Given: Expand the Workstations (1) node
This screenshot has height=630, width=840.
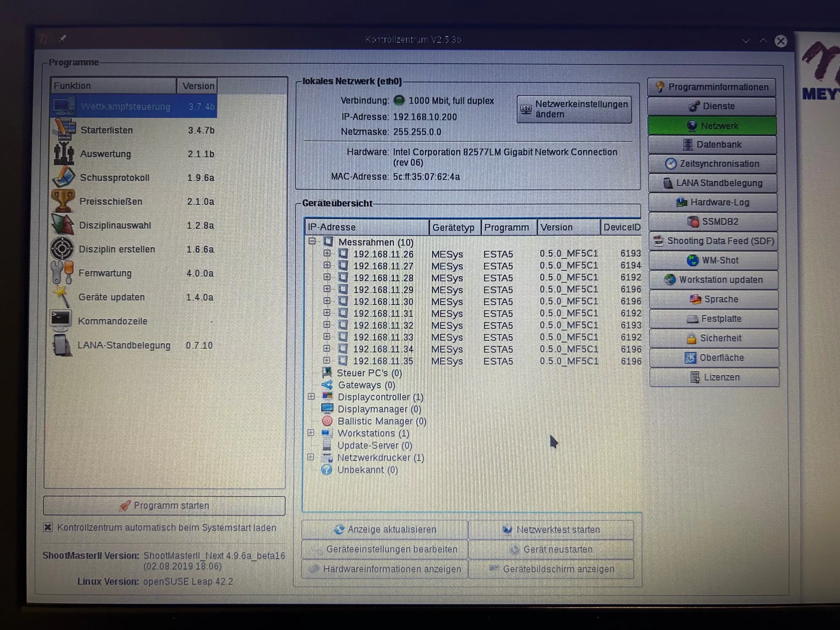Looking at the screenshot, I should tap(311, 432).
